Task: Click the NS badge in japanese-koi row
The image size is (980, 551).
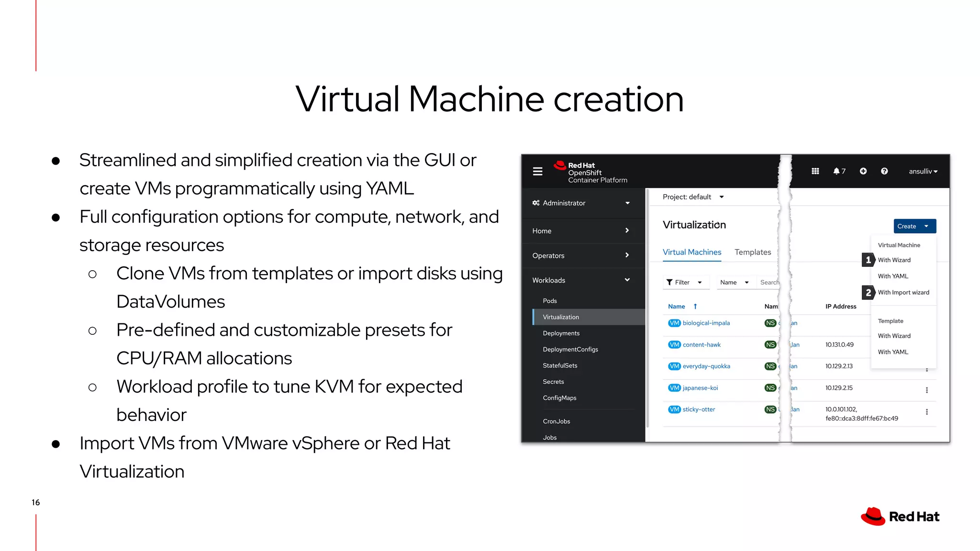Action: (770, 388)
